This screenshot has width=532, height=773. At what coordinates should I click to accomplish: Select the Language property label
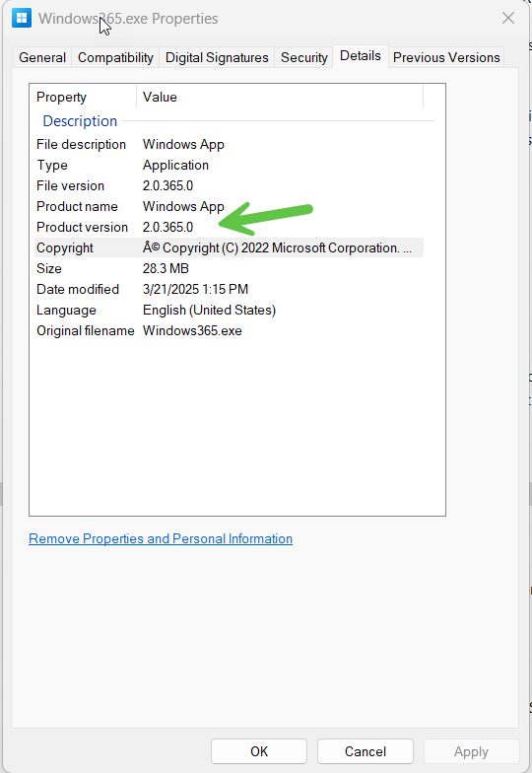(x=67, y=310)
